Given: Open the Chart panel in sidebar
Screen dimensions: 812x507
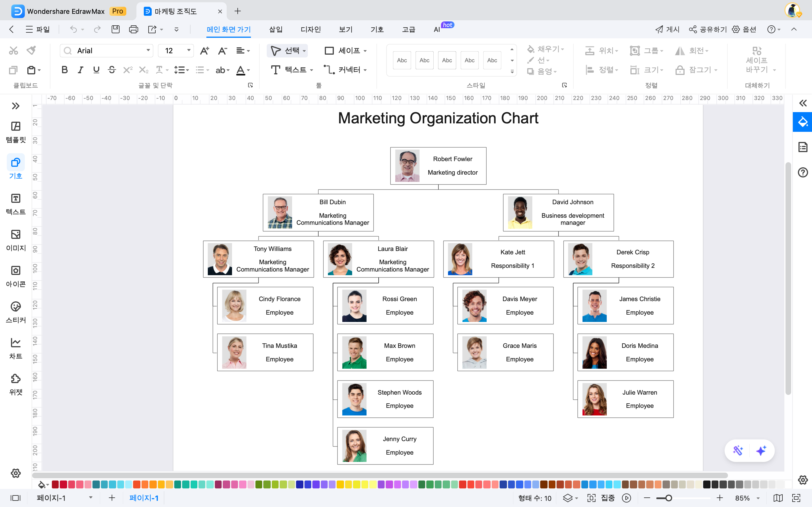Looking at the screenshot, I should (16, 348).
